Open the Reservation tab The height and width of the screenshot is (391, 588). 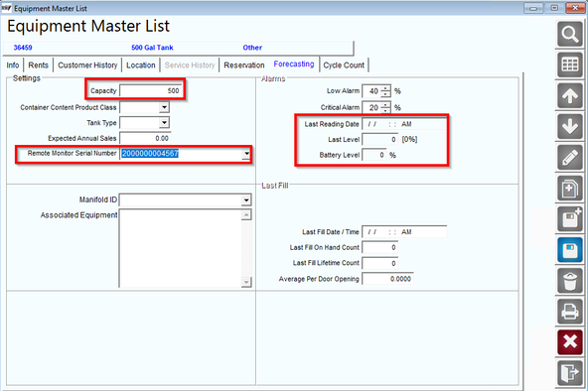click(244, 65)
